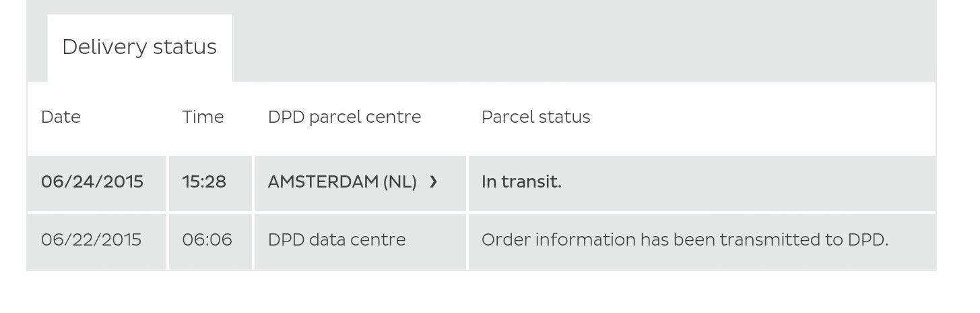Click the Parcel status column header

coord(535,117)
